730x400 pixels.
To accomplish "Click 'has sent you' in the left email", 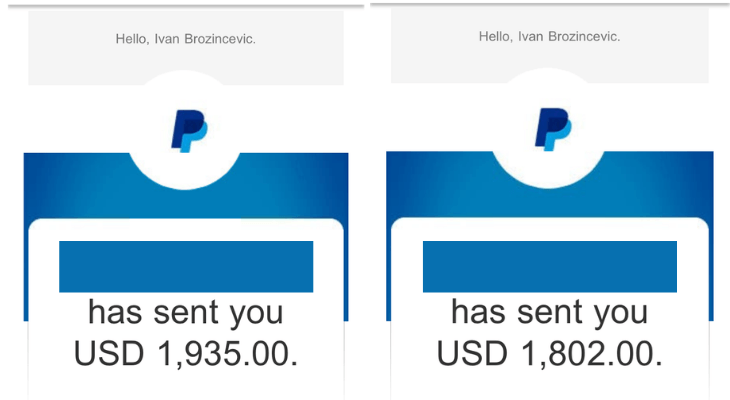I will pyautogui.click(x=186, y=313).
